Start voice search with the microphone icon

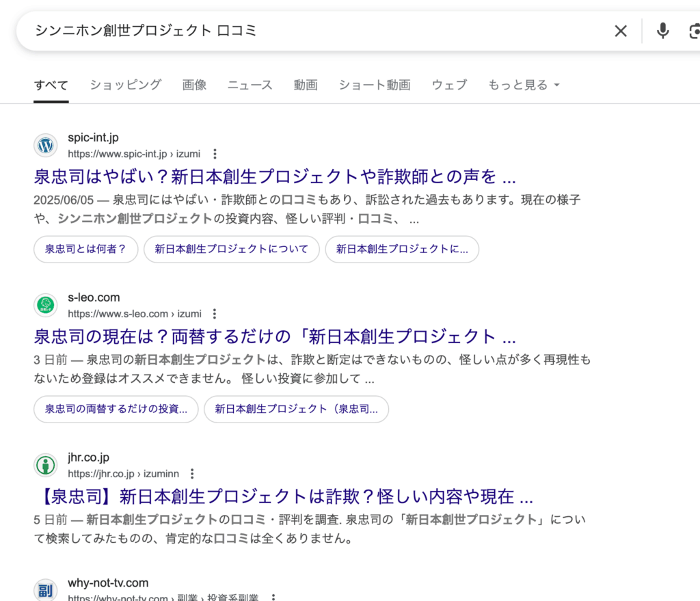(663, 31)
